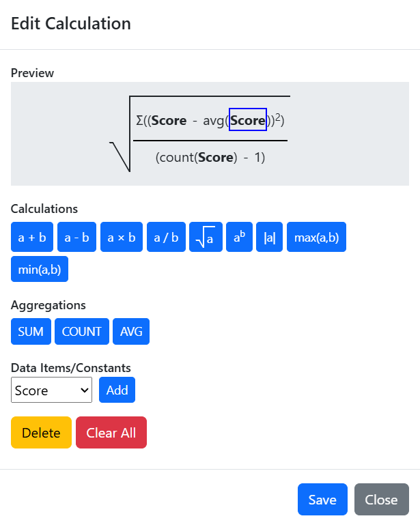Viewport: 420px width, 527px height.
Task: Insert an addition a + b operation
Action: (x=32, y=237)
